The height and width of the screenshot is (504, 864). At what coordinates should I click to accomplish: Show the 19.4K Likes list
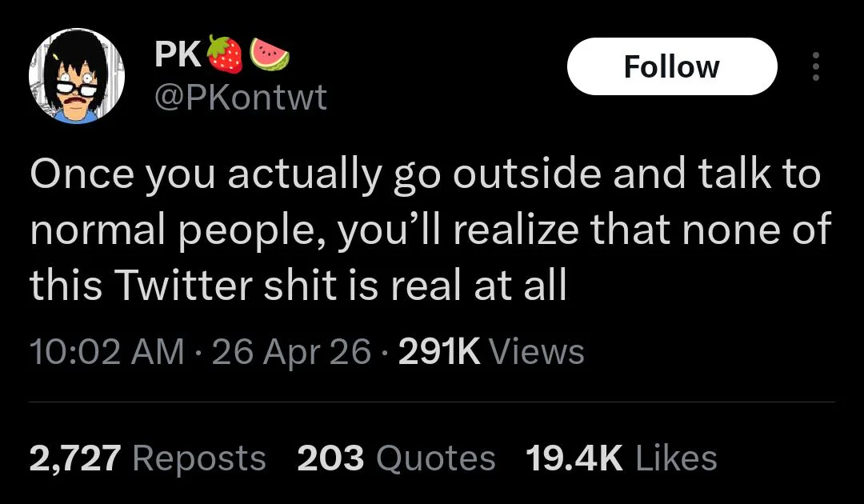point(621,458)
